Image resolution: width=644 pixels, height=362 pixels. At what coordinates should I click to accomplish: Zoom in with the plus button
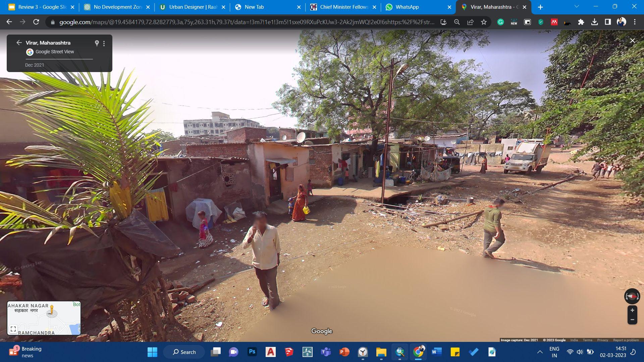(x=632, y=310)
